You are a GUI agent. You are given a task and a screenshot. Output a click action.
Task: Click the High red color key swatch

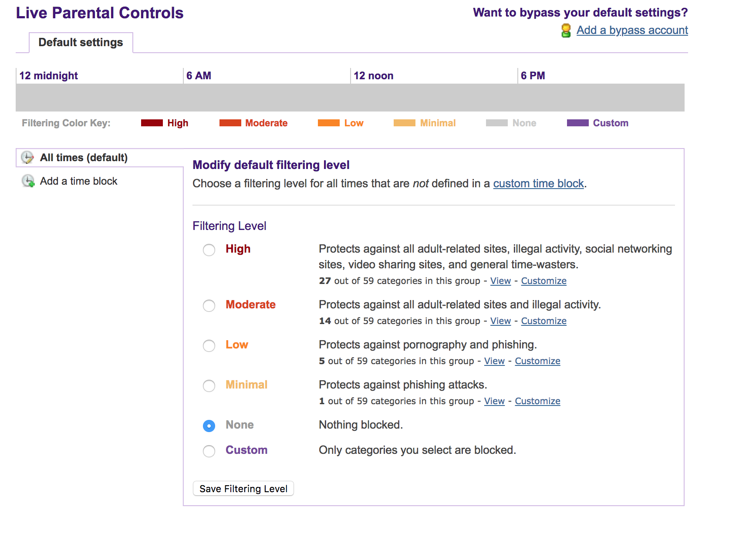tap(152, 123)
